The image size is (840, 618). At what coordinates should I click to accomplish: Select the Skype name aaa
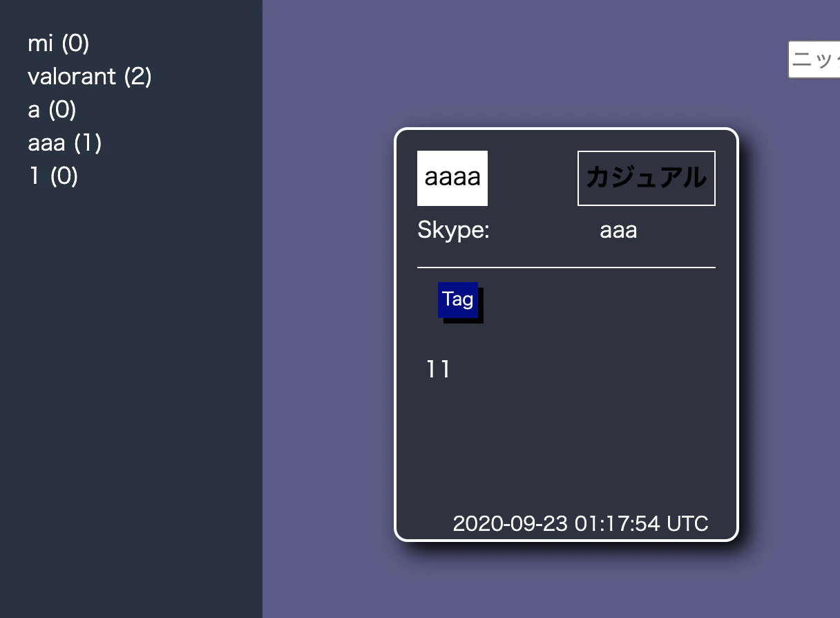pyautogui.click(x=617, y=230)
